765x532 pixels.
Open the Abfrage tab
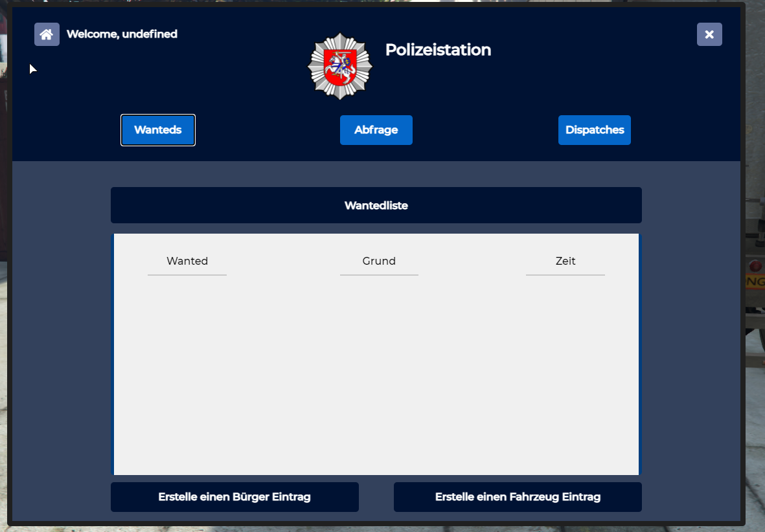click(376, 130)
